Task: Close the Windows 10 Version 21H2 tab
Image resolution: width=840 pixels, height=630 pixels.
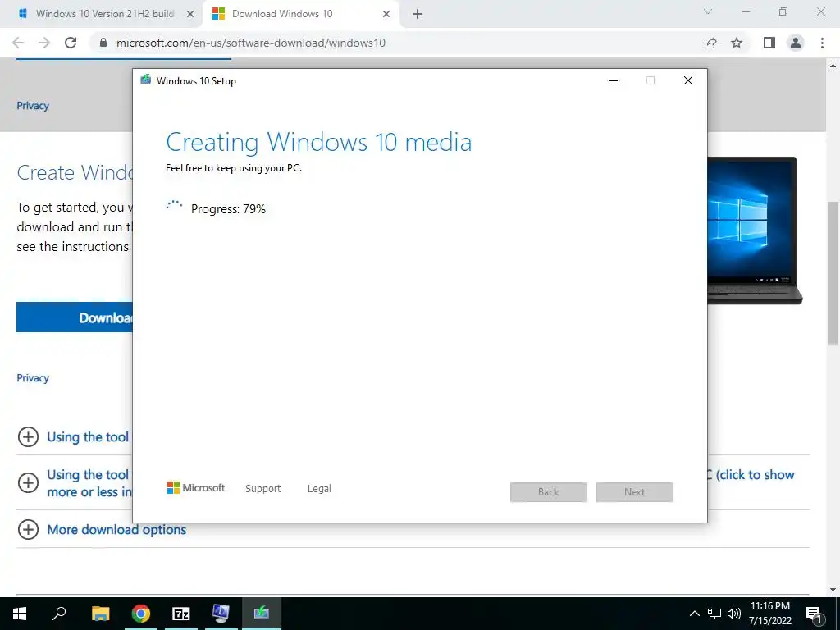Action: (x=190, y=14)
